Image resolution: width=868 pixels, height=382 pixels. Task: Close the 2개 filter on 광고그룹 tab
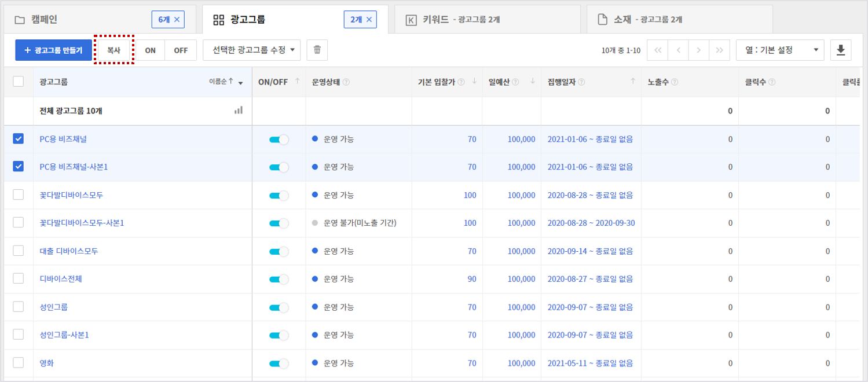point(369,20)
